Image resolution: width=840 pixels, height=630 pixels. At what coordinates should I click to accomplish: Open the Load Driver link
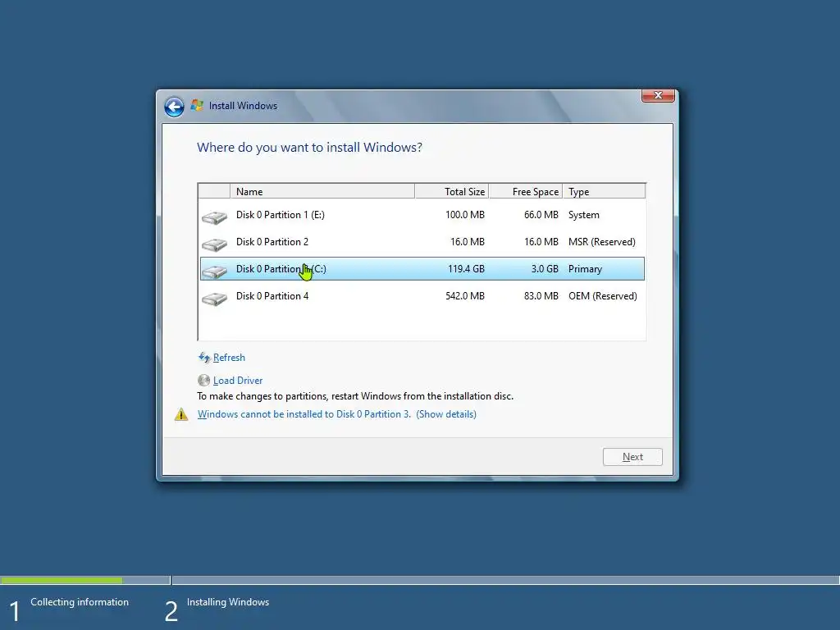pyautogui.click(x=238, y=381)
